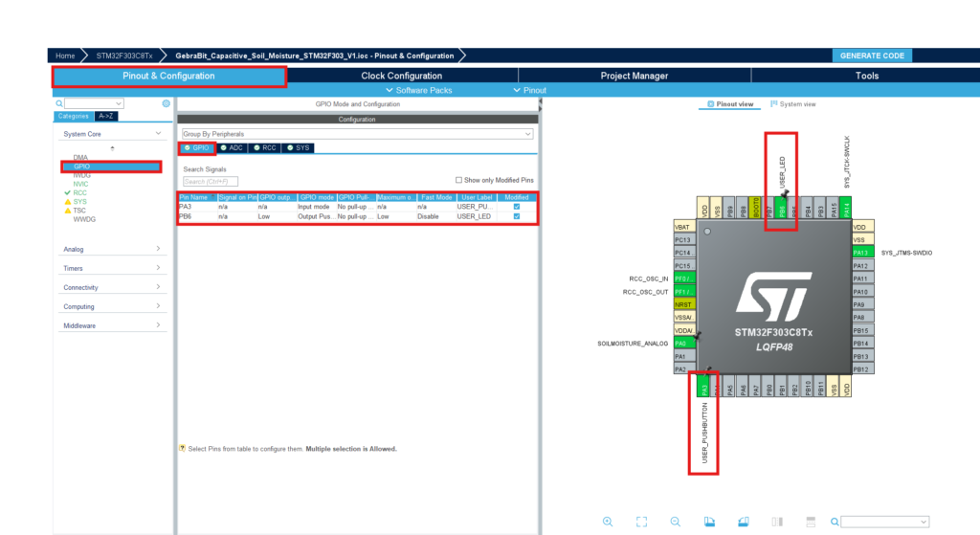Click the NRST pin on the chip
The height and width of the screenshot is (535, 980).
point(683,304)
